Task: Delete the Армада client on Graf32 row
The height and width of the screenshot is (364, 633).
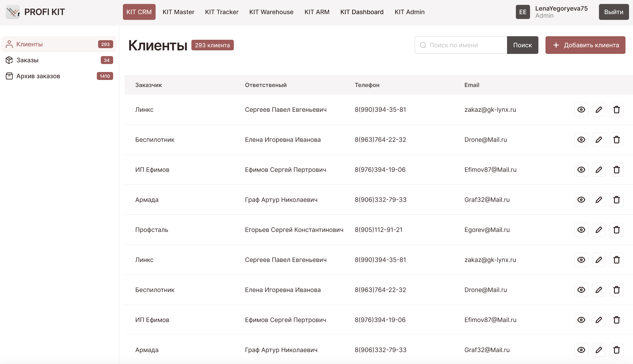Action: click(x=616, y=199)
